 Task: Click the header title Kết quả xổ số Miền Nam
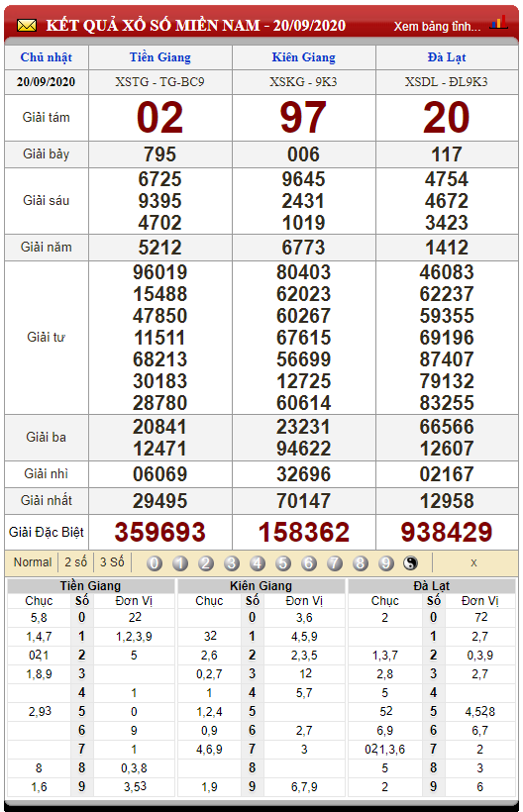[x=196, y=26]
